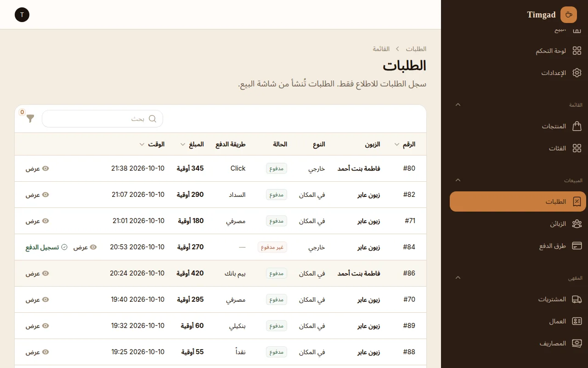Go to الفئات page

click(518, 148)
